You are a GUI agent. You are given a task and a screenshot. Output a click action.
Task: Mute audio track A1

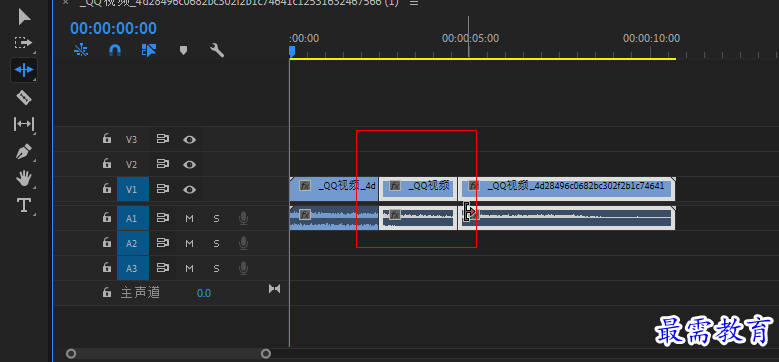click(x=189, y=218)
